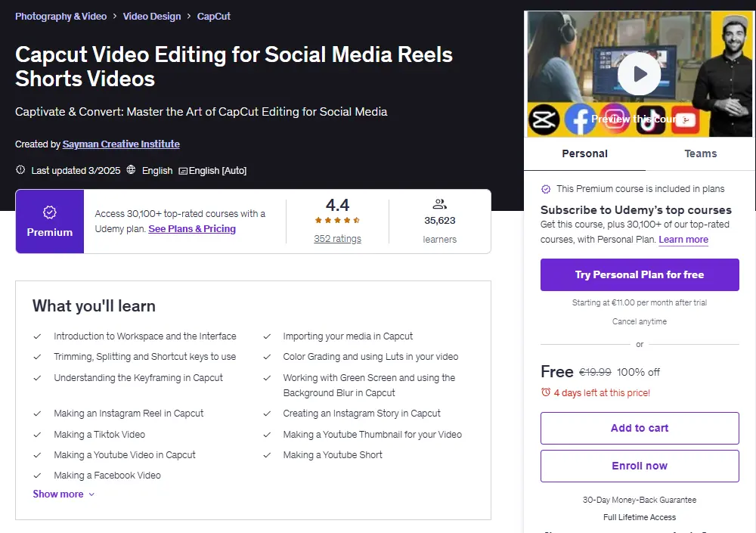This screenshot has height=533, width=756.
Task: Click the last updated alert icon
Action: (20, 170)
